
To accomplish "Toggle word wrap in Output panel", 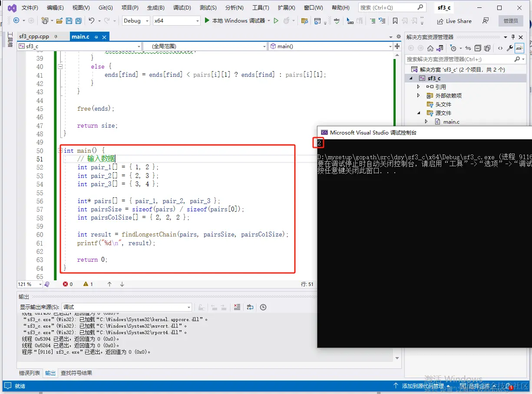I will click(x=250, y=307).
